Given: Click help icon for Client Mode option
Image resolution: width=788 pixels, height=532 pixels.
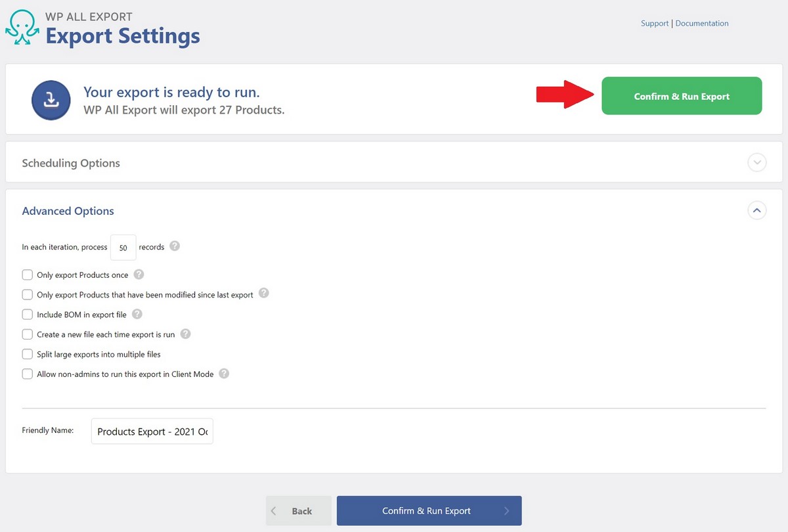Looking at the screenshot, I should tap(223, 374).
